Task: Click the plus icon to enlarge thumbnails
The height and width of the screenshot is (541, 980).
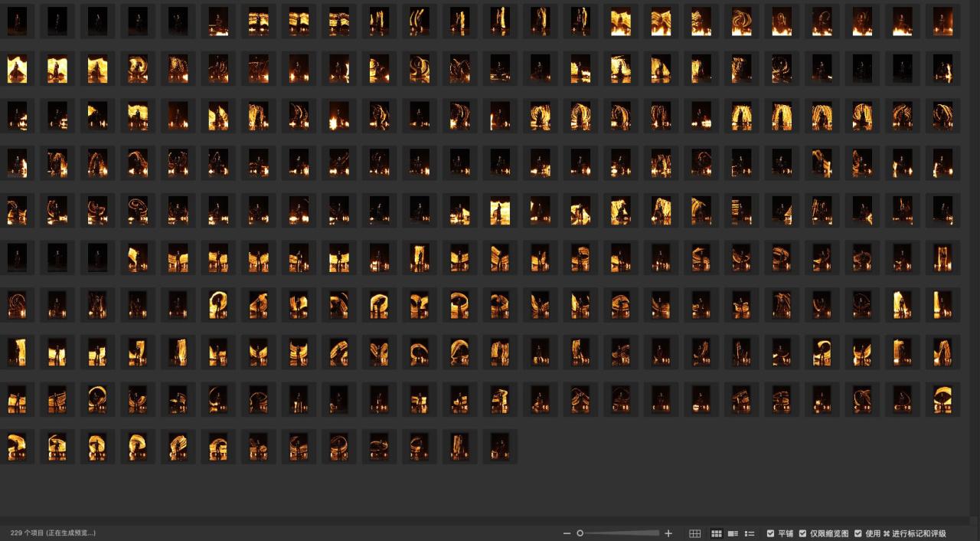Action: [x=668, y=533]
